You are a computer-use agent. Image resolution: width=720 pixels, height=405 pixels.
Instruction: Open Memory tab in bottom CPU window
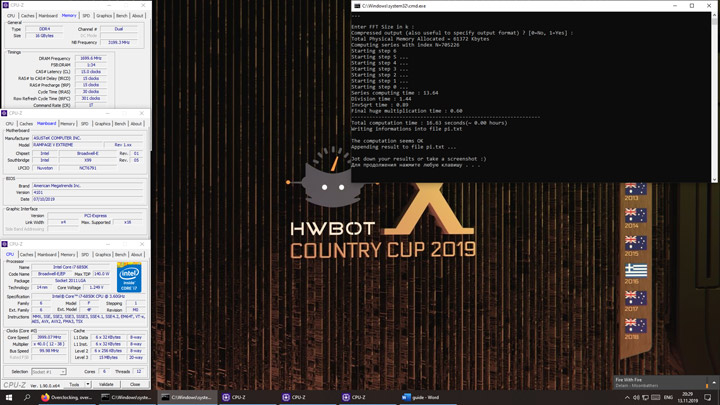[68, 254]
